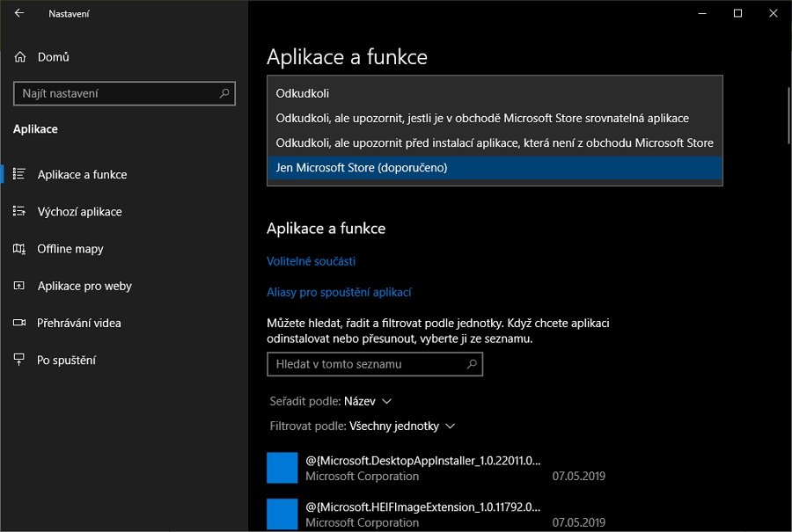Click search magnifier in Najít nastavení box
Screen dimensions: 792x532
pyautogui.click(x=224, y=93)
